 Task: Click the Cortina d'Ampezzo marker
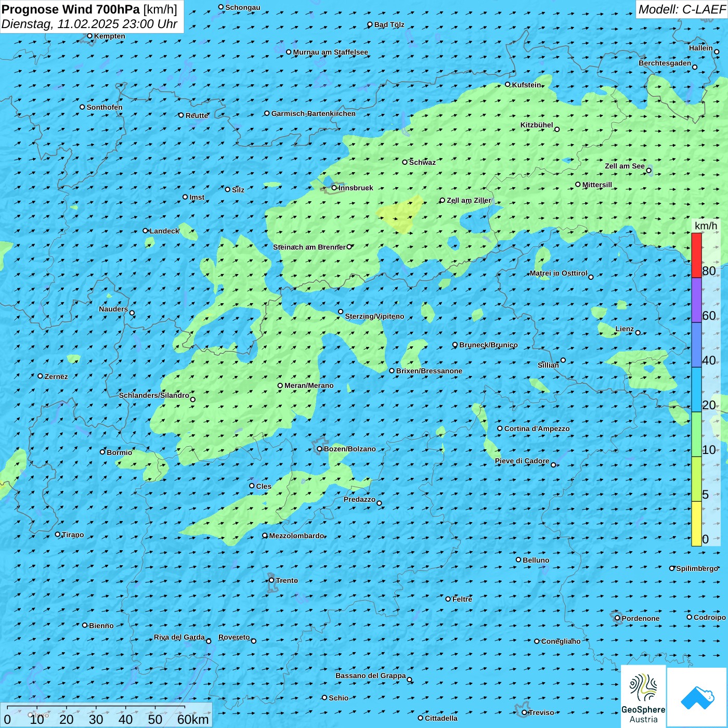pos(500,428)
